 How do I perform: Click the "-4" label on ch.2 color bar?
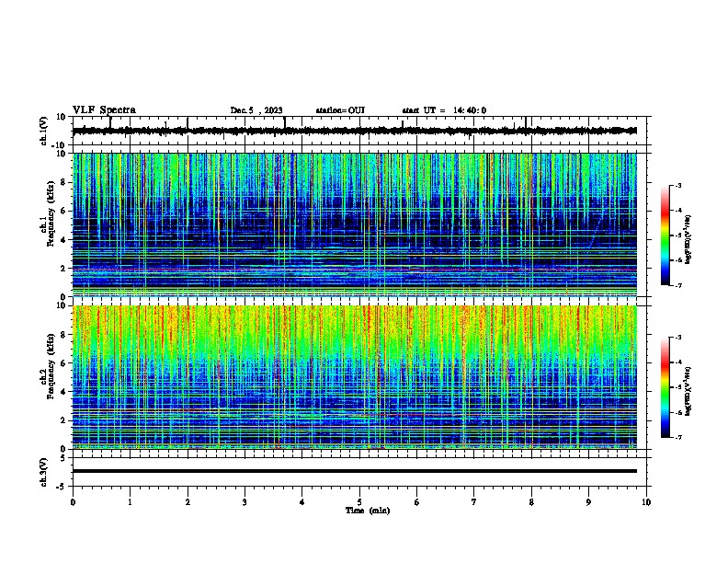tap(677, 362)
